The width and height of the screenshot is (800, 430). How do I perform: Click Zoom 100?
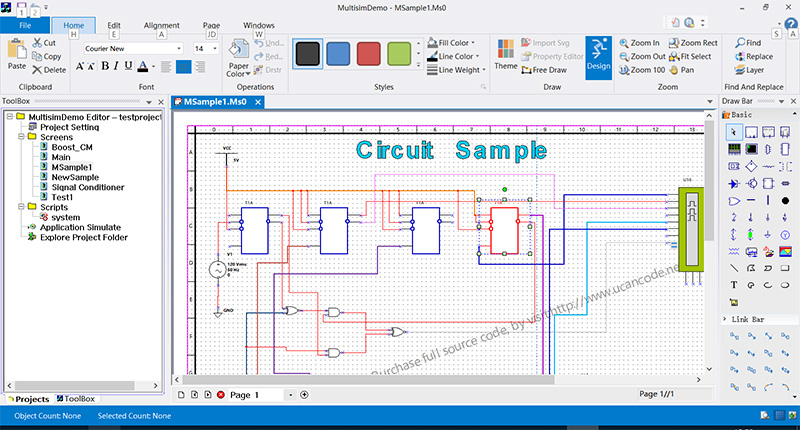642,70
